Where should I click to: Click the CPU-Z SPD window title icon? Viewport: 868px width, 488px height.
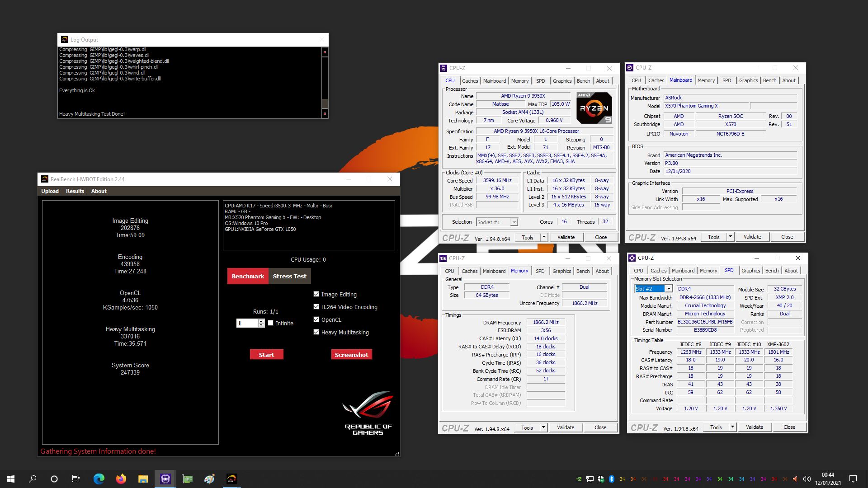pyautogui.click(x=632, y=258)
